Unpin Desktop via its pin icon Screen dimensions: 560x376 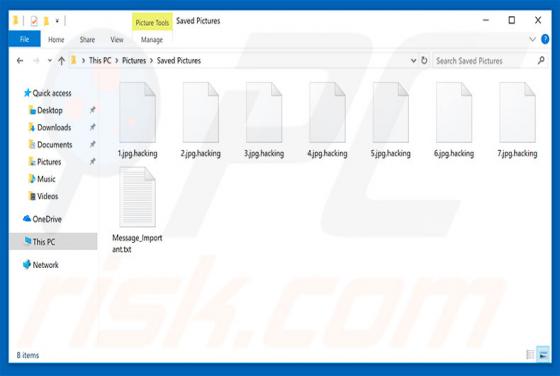92,110
